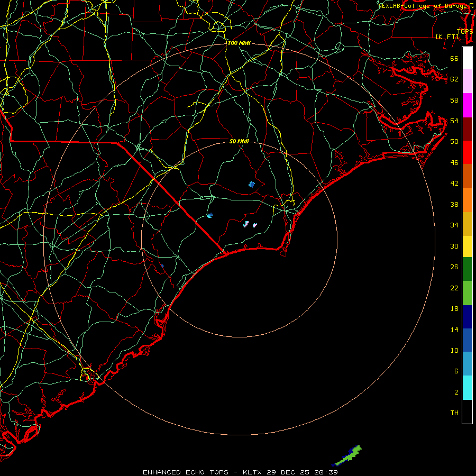Click the light green legend swatch
Viewport: 476px width, 476px height.
[x=467, y=293]
